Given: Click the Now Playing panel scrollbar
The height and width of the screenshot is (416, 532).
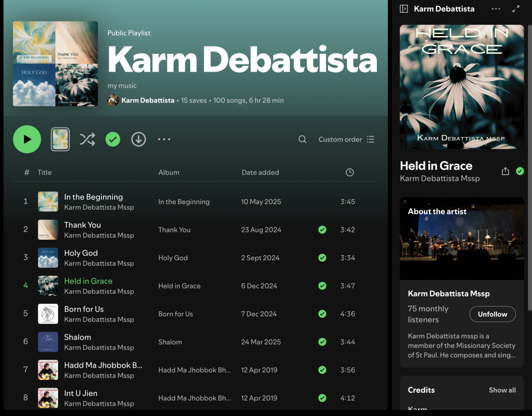Looking at the screenshot, I should 530,168.
